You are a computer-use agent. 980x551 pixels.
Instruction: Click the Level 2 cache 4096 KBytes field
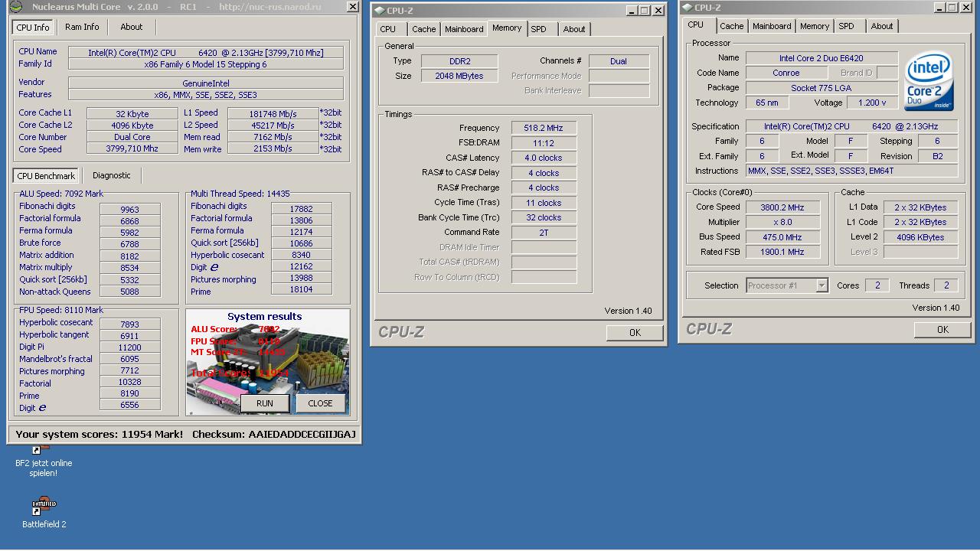point(920,237)
